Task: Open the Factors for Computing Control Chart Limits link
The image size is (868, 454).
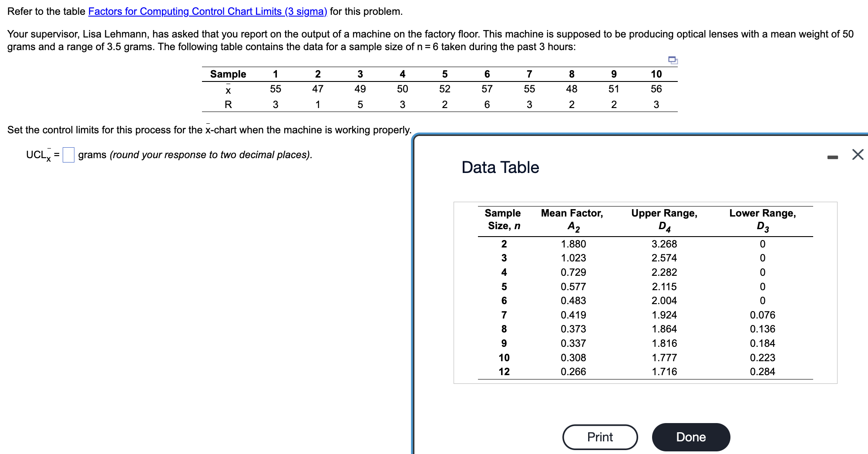Action: pyautogui.click(x=208, y=11)
